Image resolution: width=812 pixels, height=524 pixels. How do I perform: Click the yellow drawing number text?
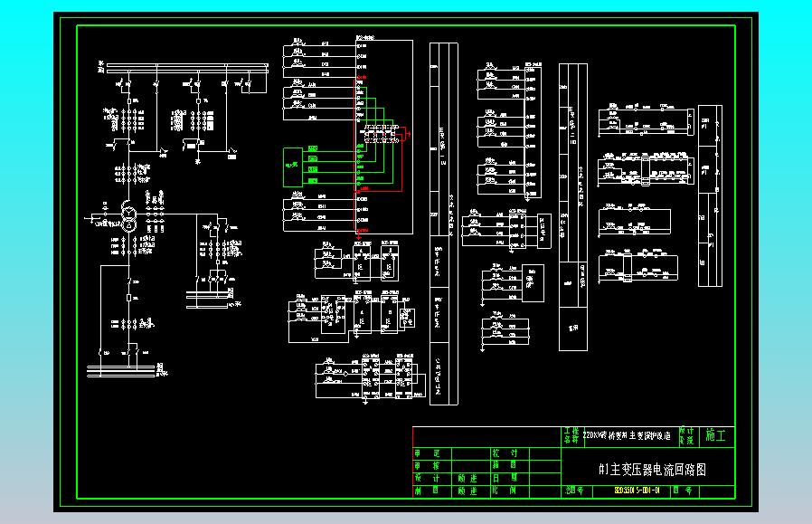coord(637,491)
